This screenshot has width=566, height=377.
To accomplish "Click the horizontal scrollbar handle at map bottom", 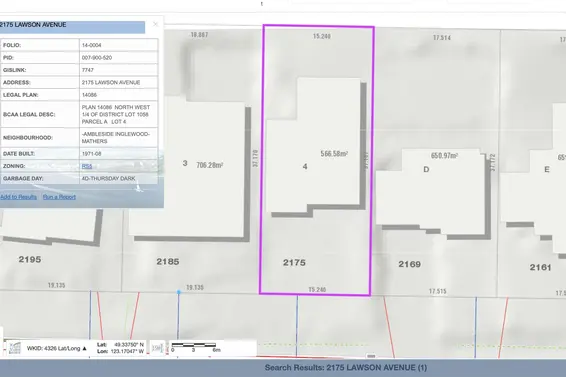I will point(371,356).
